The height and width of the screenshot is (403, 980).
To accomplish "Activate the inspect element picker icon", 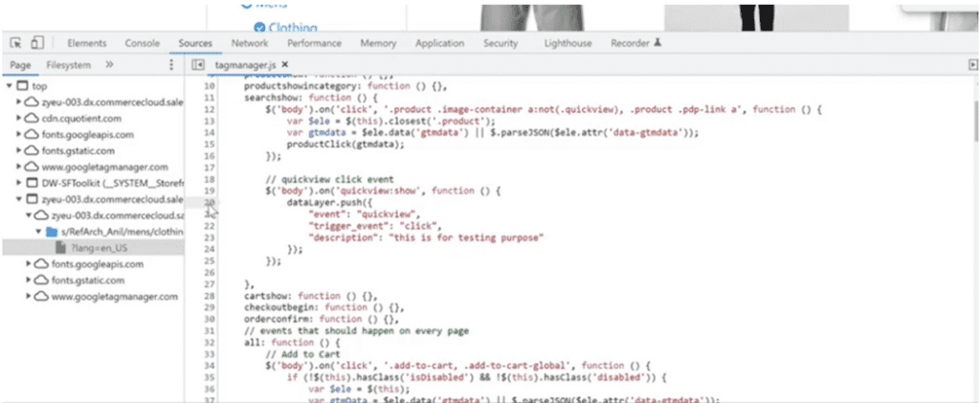I will click(16, 43).
